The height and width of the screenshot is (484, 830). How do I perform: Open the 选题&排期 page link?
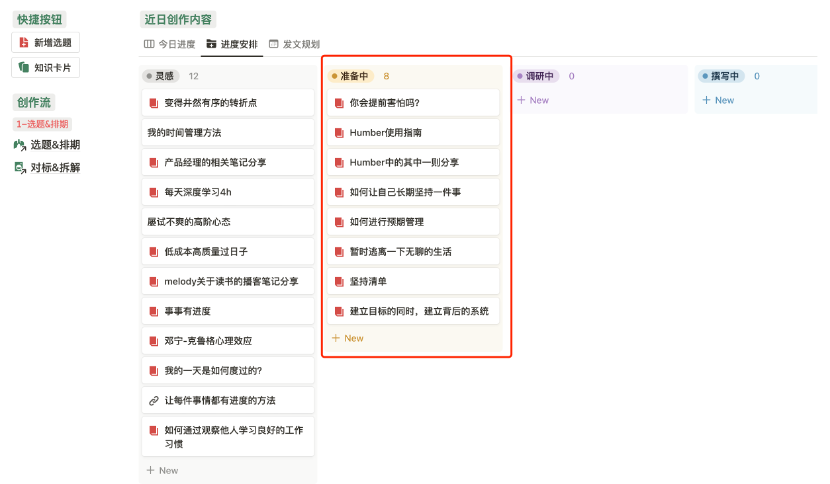coord(47,145)
